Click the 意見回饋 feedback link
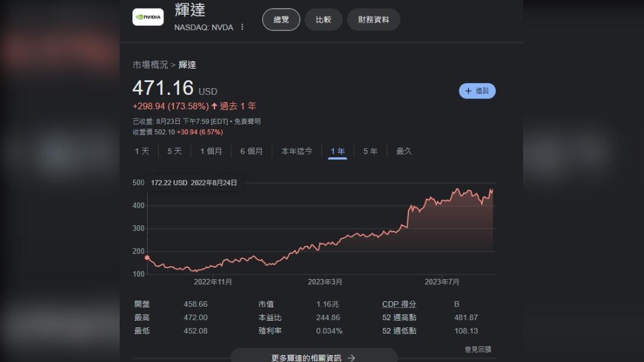The height and width of the screenshot is (362, 644). (478, 349)
